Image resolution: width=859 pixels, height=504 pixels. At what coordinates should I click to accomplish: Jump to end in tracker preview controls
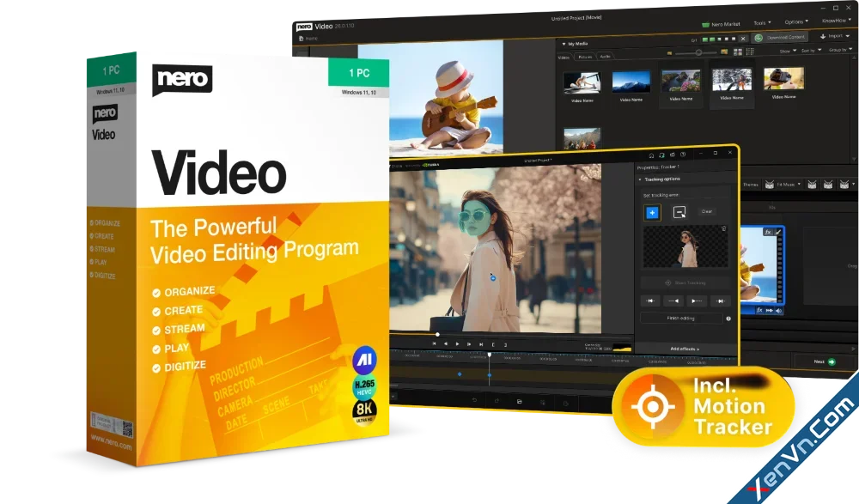[x=481, y=344]
